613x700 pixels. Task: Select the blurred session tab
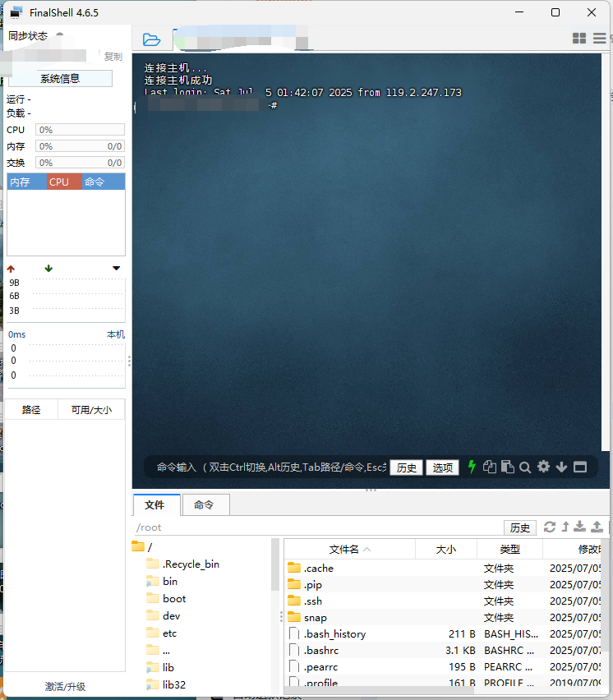pyautogui.click(x=241, y=39)
